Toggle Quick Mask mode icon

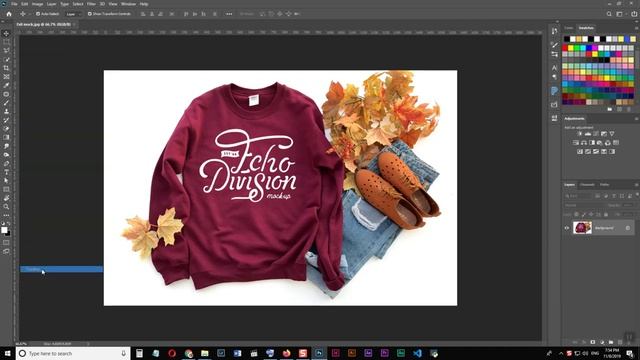[x=6, y=242]
